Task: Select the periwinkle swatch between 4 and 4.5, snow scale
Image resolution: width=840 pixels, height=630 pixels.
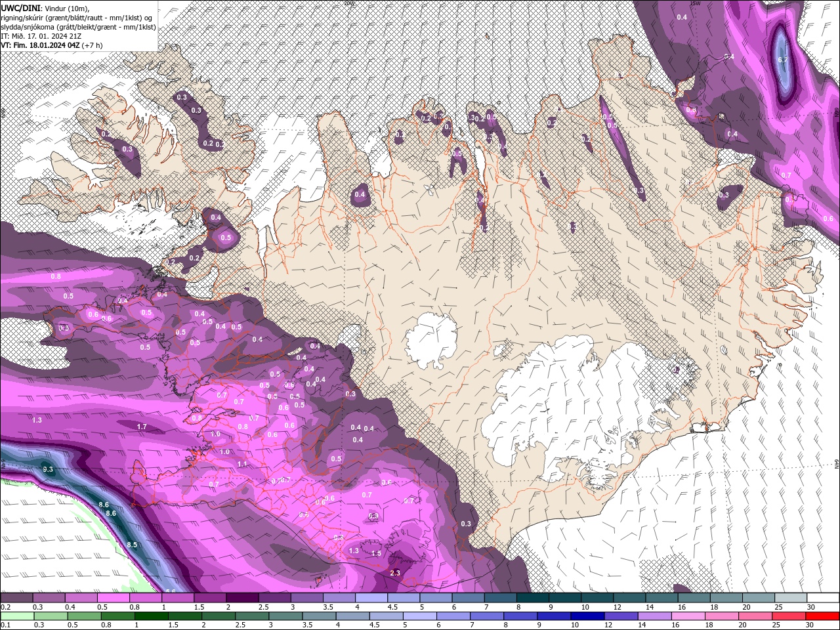Action: (372, 598)
